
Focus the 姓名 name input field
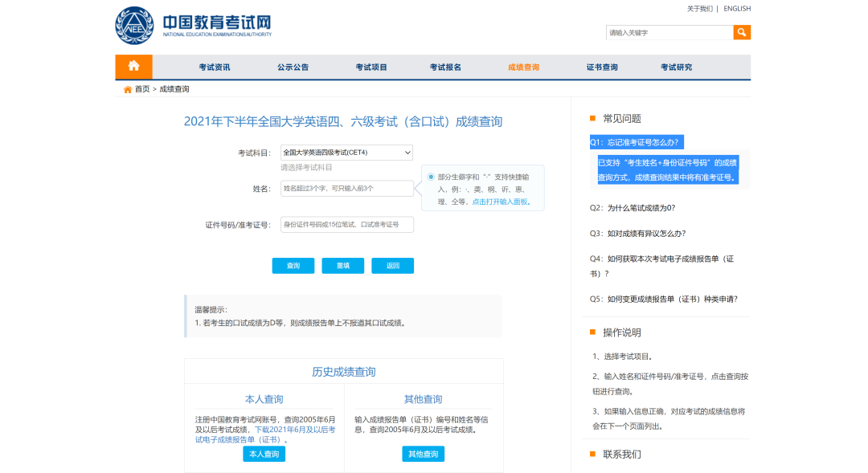(x=346, y=188)
